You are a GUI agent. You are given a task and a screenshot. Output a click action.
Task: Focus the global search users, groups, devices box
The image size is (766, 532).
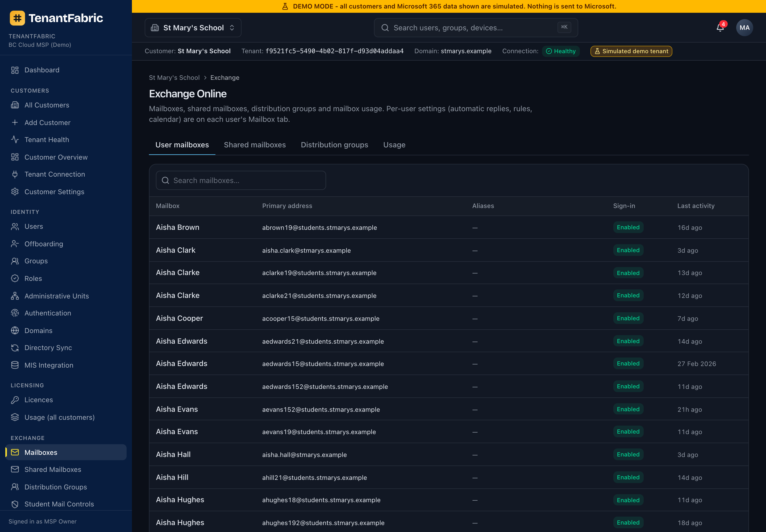pyautogui.click(x=476, y=28)
